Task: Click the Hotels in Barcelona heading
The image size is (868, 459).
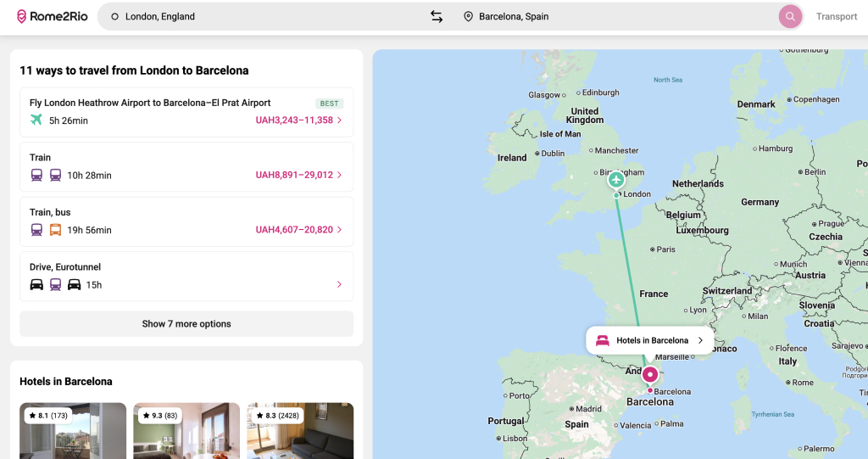Action: tap(66, 382)
